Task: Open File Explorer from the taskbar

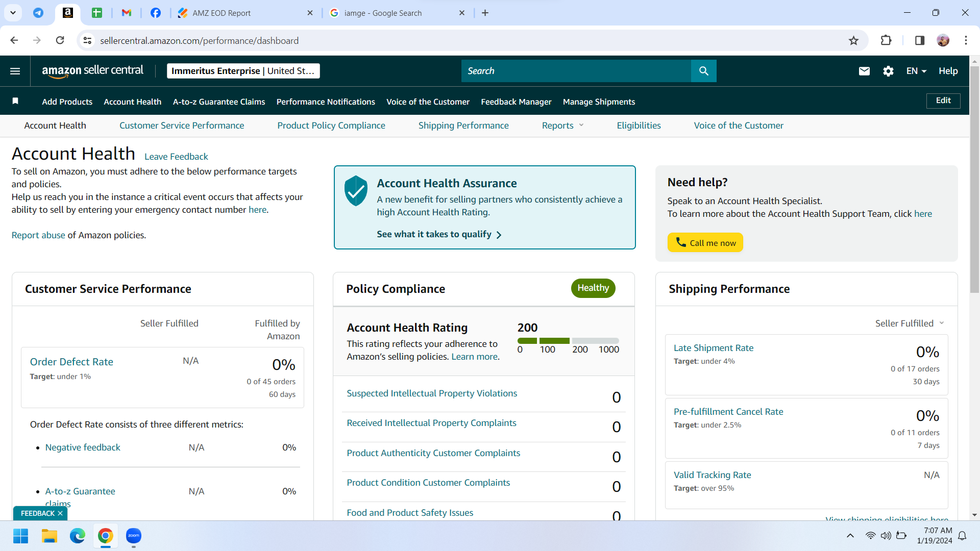Action: (49, 536)
